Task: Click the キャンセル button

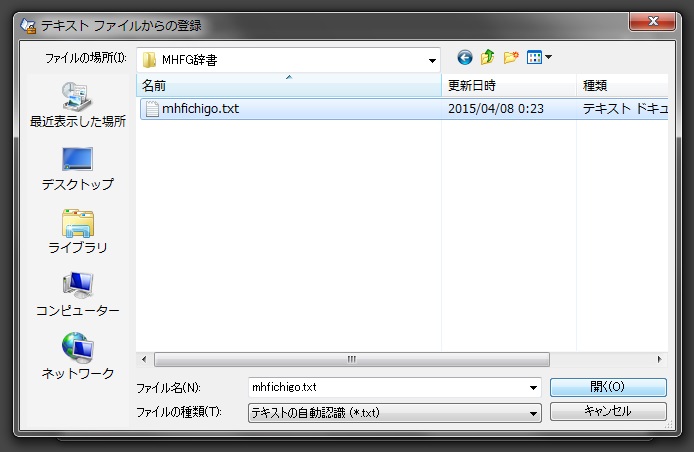Action: tap(608, 411)
